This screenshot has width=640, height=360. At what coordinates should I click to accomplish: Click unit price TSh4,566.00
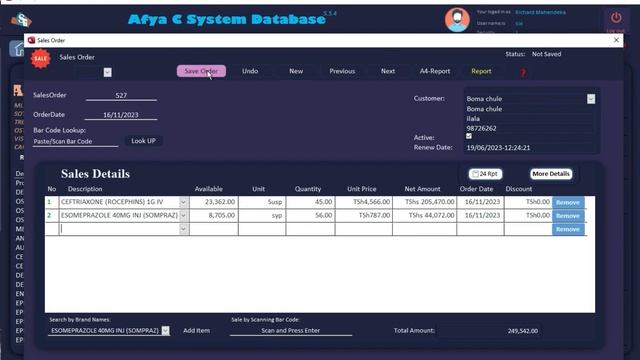click(x=364, y=202)
